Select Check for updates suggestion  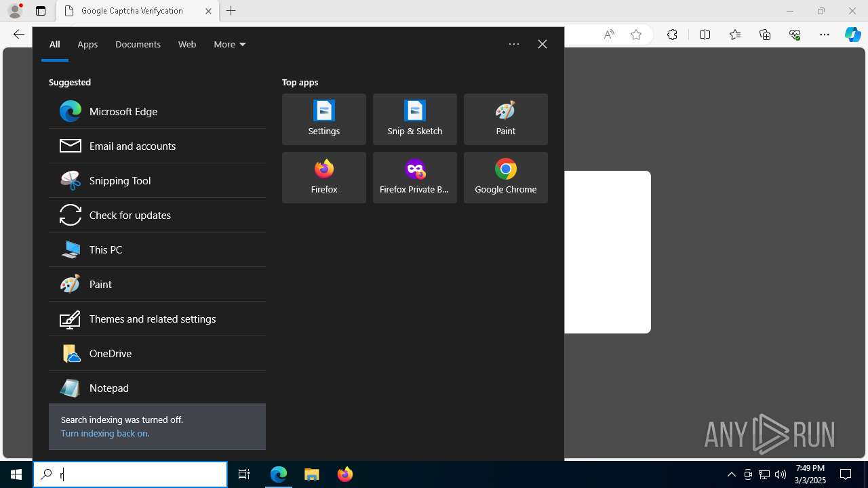pos(157,215)
